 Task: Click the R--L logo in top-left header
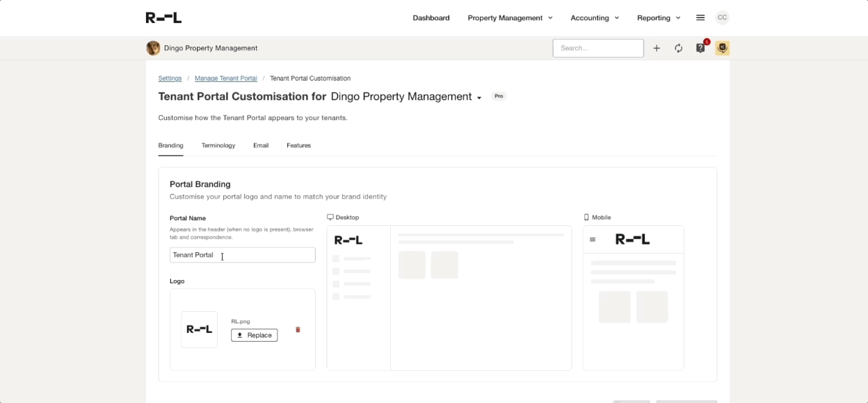coord(163,18)
